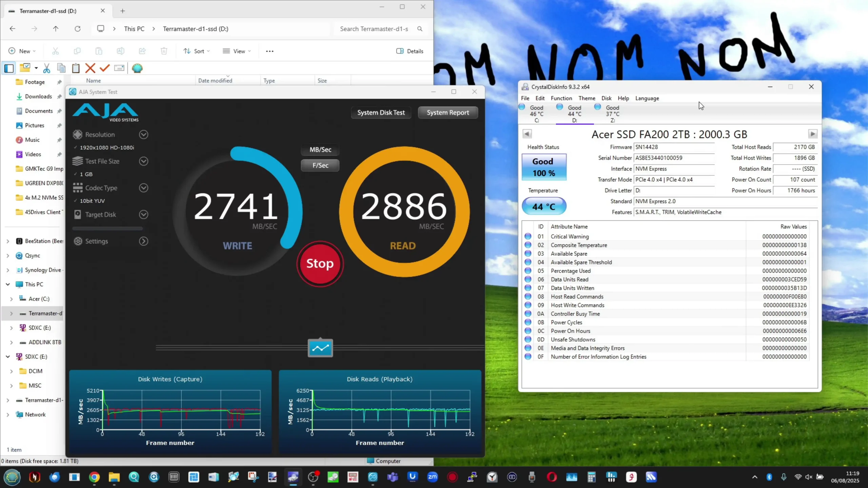Expand the Resolution dropdown in AJA
Screen dimensions: 868x488
(x=143, y=135)
